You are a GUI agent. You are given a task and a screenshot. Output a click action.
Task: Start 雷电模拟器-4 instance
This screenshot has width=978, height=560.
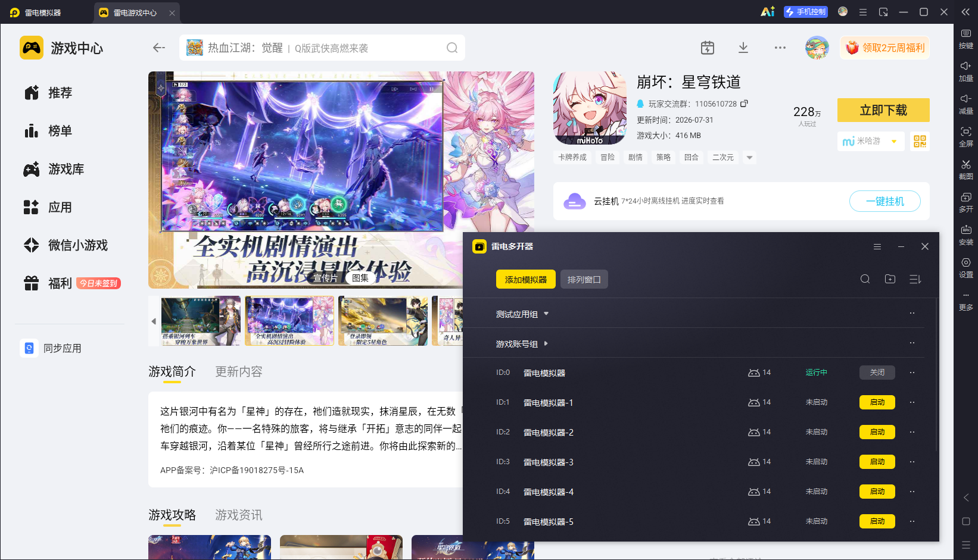click(877, 492)
